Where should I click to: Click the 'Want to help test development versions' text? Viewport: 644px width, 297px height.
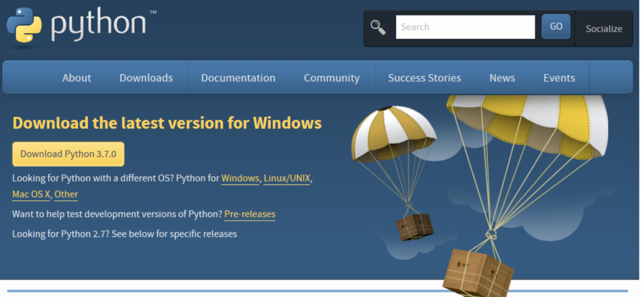(117, 214)
